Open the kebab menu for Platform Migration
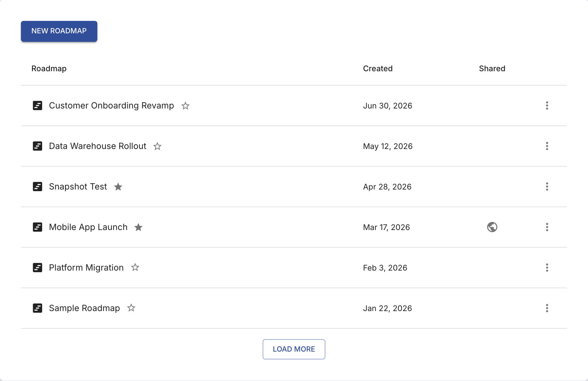 [547, 268]
